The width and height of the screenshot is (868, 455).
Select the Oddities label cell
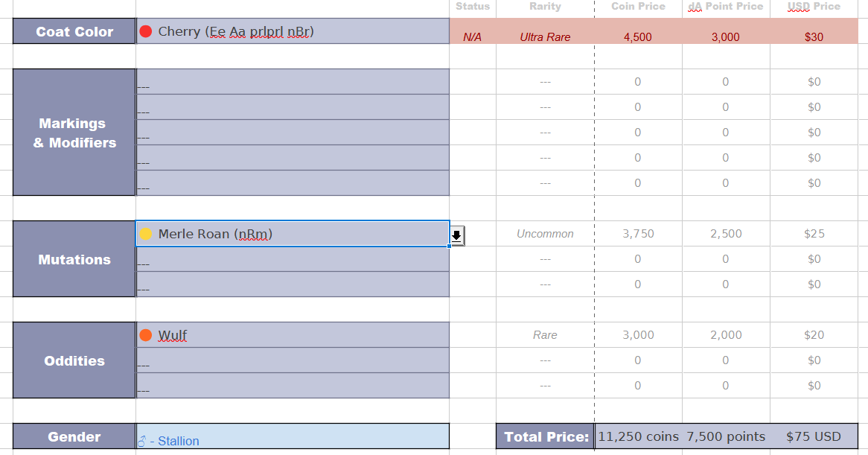pyautogui.click(x=74, y=360)
